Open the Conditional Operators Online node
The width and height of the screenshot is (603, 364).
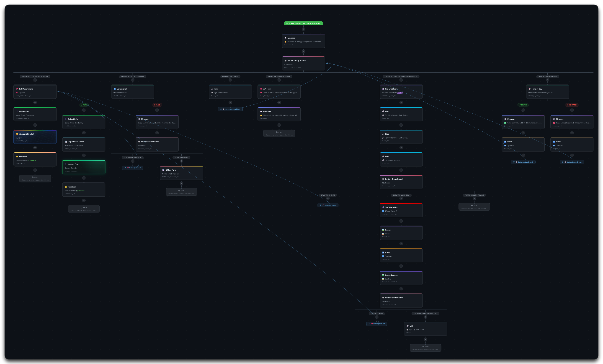click(132, 92)
